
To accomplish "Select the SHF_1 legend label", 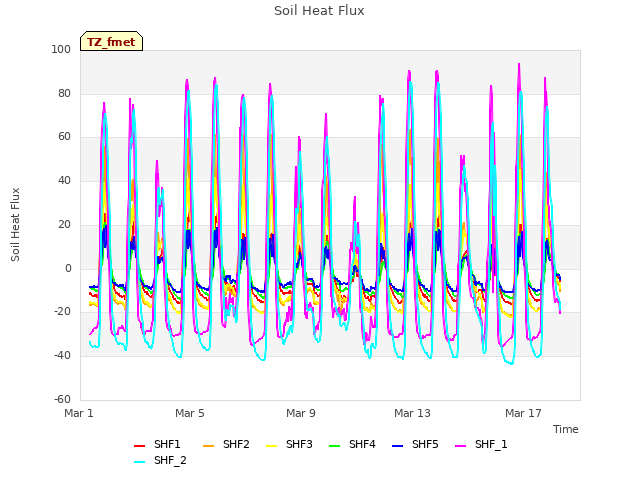I will [491, 444].
